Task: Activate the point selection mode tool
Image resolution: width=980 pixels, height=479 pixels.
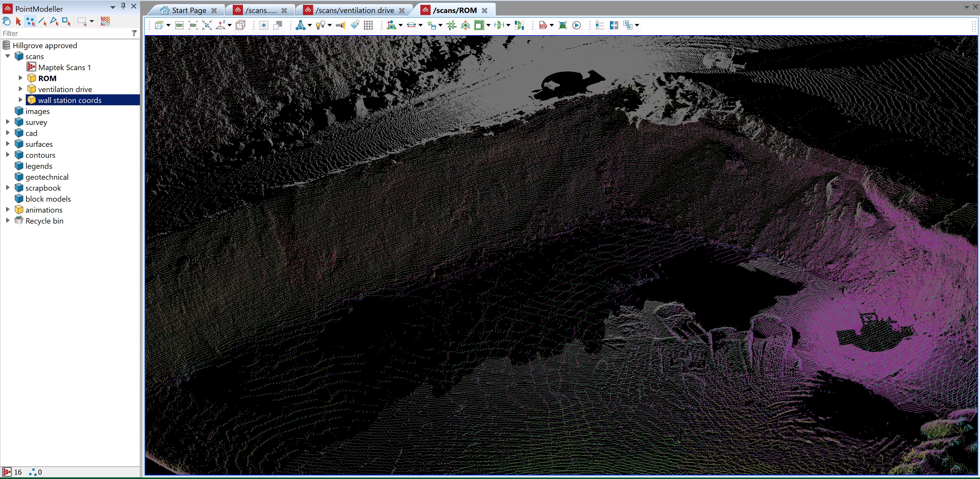Action: pyautogui.click(x=30, y=21)
